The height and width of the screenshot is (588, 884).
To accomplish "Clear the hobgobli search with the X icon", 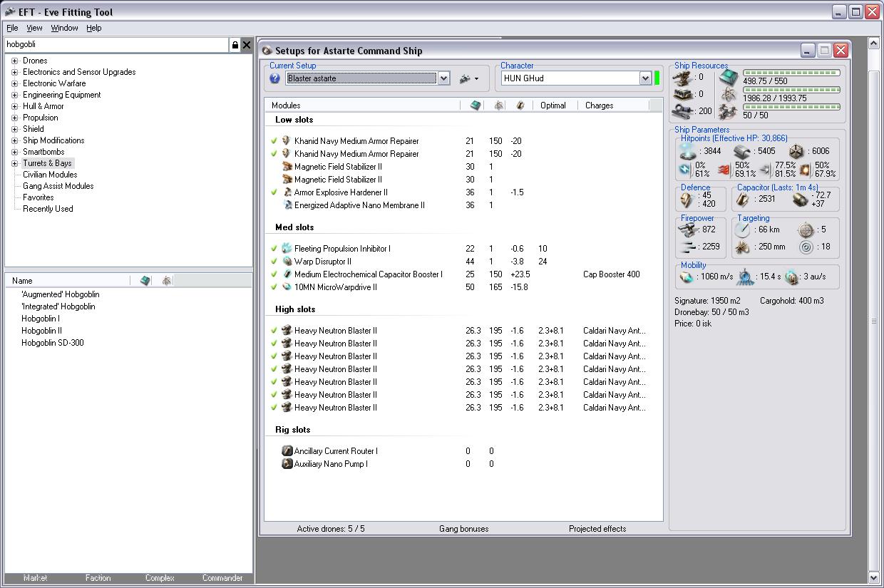I will tap(247, 45).
